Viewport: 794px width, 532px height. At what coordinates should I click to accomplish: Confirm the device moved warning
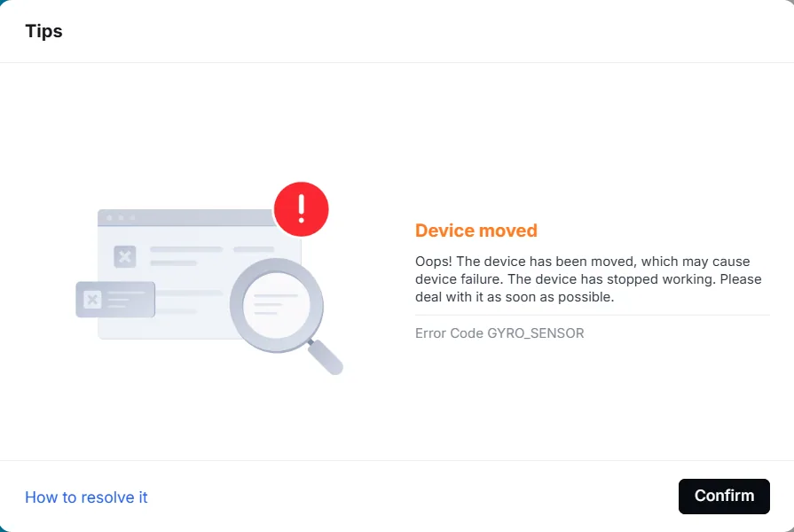[724, 496]
